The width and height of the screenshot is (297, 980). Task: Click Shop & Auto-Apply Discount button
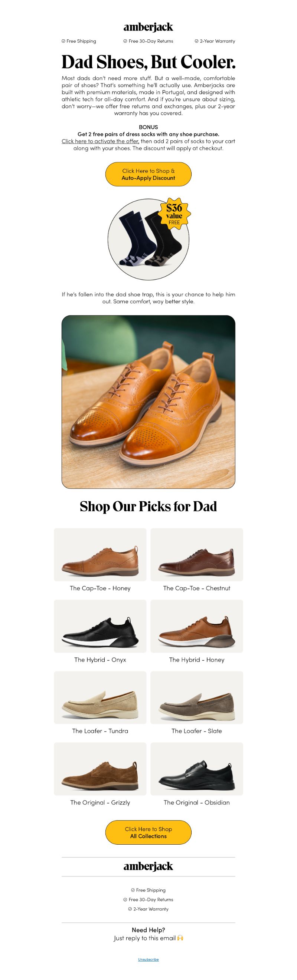pyautogui.click(x=148, y=174)
